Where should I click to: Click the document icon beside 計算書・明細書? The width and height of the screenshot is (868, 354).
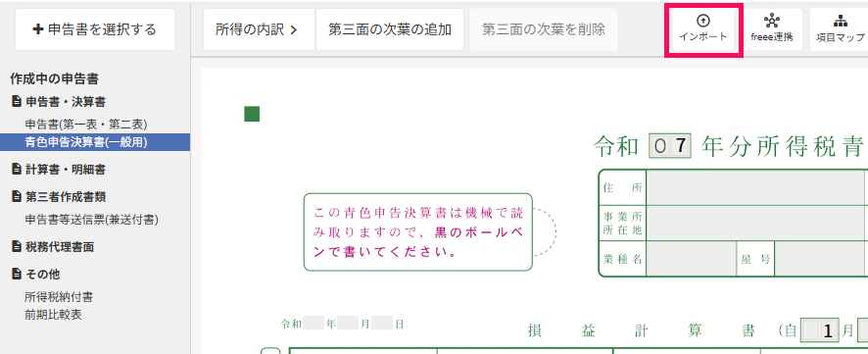(x=17, y=170)
